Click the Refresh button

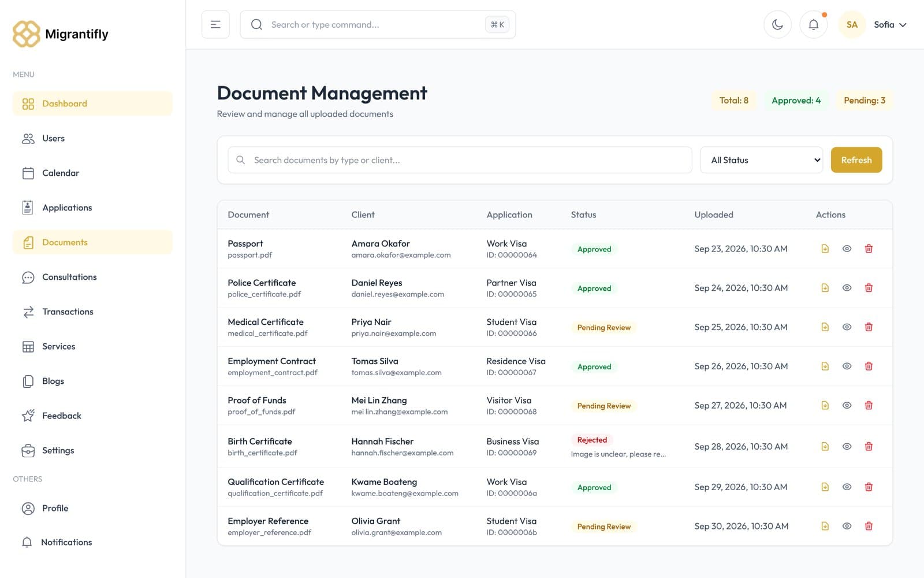pos(856,160)
